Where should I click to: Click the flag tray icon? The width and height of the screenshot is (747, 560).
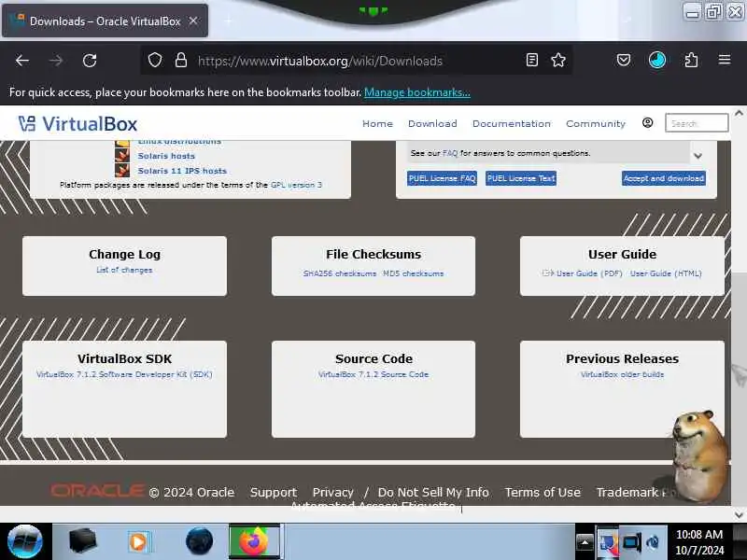tap(609, 542)
